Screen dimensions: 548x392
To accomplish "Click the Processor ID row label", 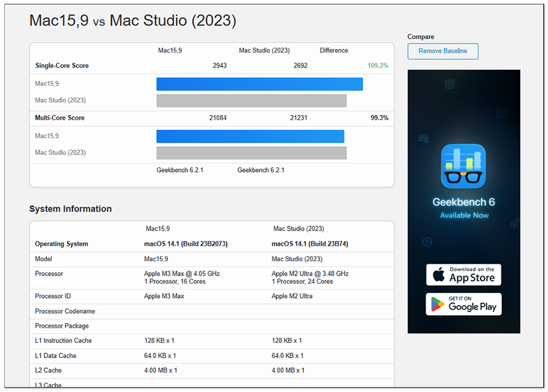I will point(53,296).
